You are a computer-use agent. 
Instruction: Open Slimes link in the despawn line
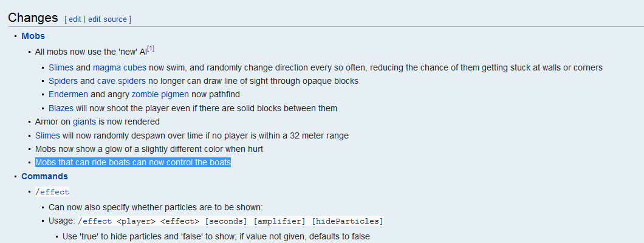pos(47,135)
